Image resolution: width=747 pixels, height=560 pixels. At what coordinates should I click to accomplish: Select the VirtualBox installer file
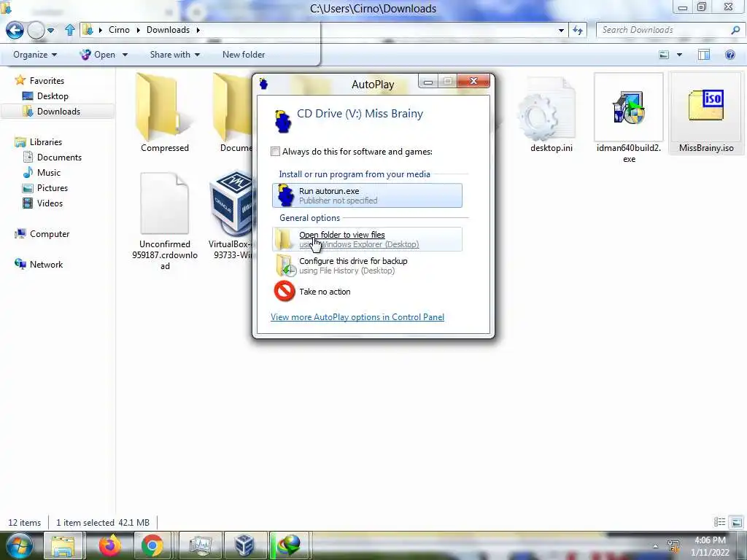click(231, 215)
